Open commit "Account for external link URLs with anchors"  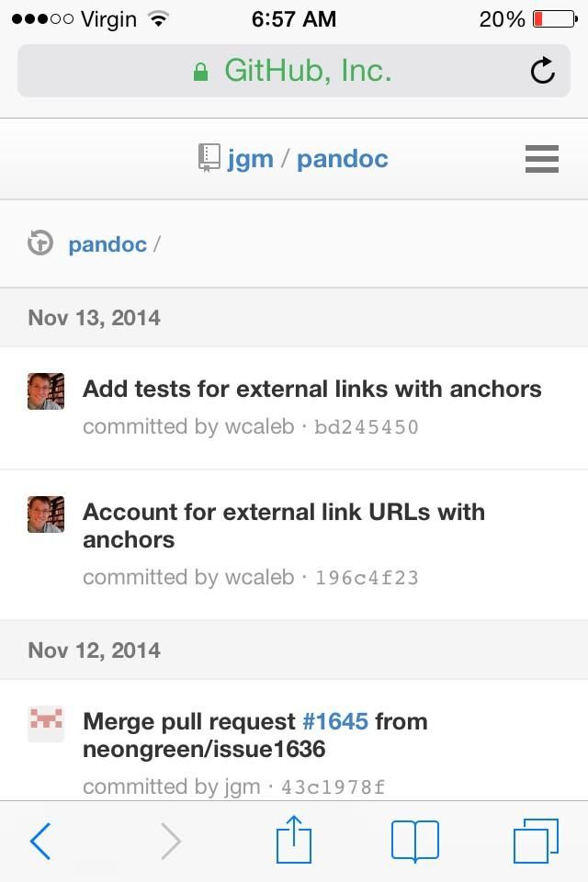tap(283, 525)
